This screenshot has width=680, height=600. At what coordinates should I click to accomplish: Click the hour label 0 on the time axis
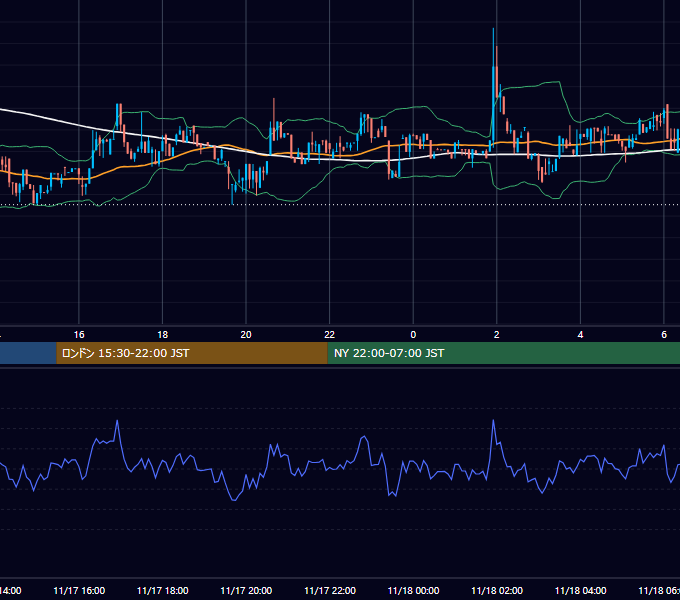[x=413, y=335]
